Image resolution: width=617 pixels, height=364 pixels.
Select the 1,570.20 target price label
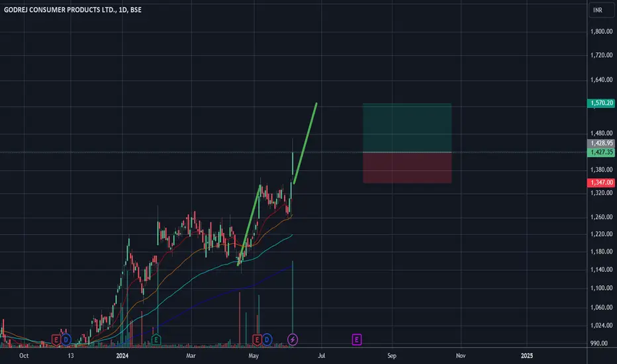(x=601, y=103)
